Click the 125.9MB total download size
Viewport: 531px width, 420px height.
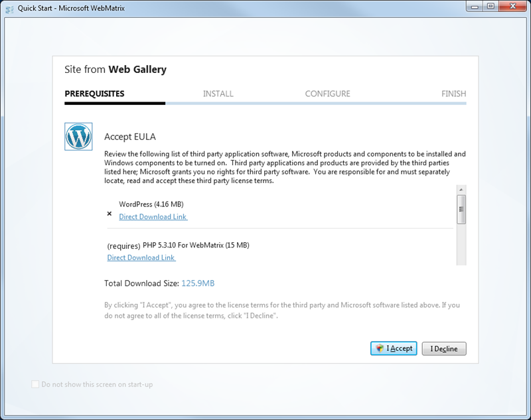(x=198, y=283)
